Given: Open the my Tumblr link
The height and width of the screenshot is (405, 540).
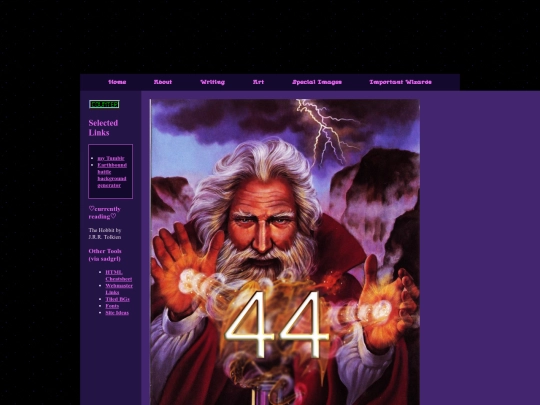Looking at the screenshot, I should tap(111, 158).
